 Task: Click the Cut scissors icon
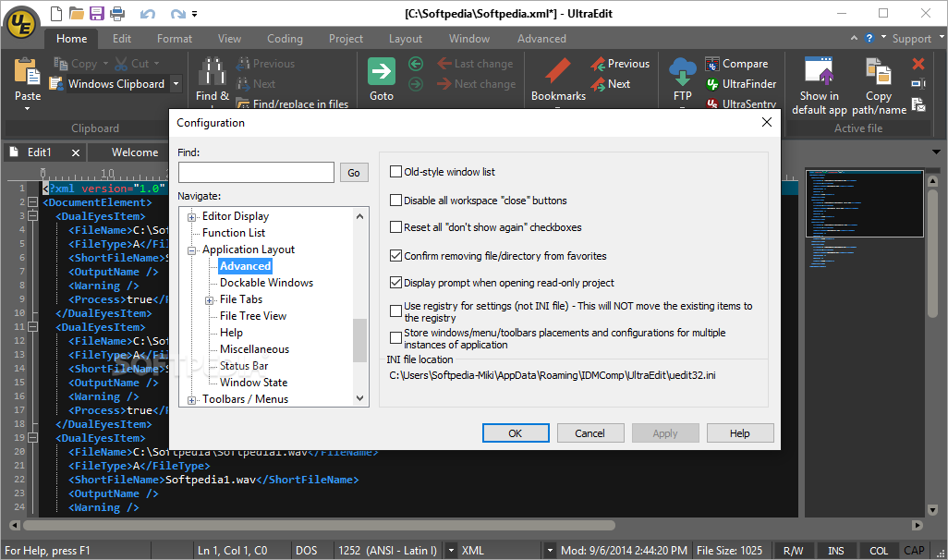121,63
